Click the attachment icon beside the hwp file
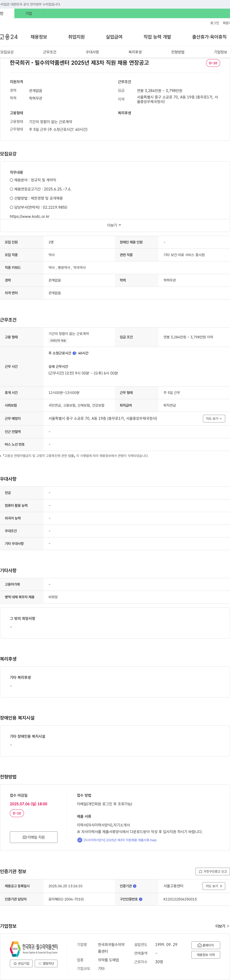 click(80, 840)
